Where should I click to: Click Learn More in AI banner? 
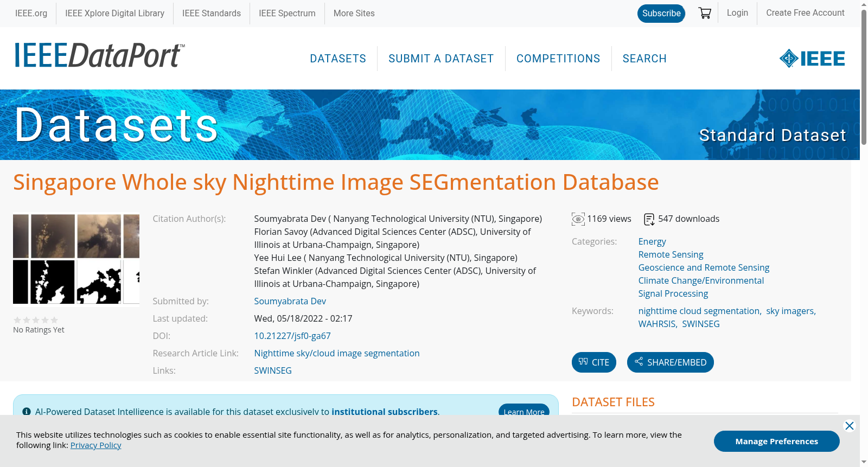524,411
